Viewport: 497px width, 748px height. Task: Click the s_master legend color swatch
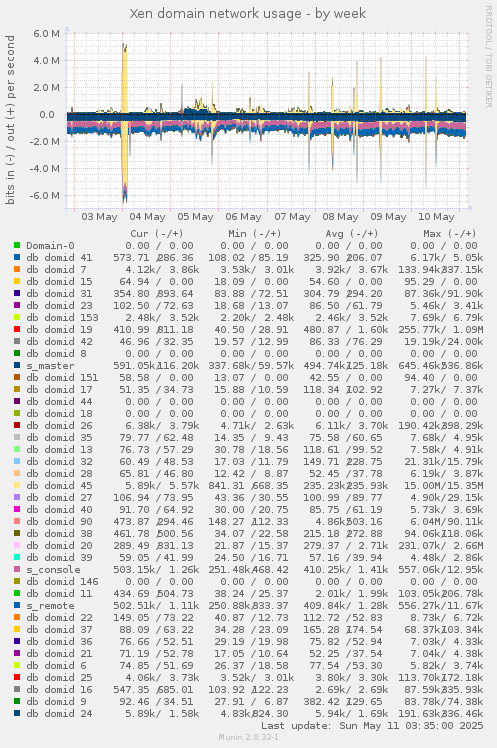pos(17,365)
